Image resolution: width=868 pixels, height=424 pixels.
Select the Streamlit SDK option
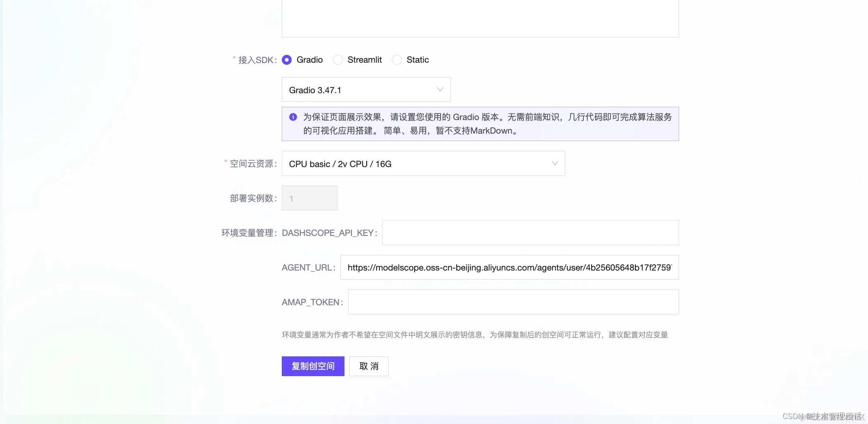(x=338, y=60)
